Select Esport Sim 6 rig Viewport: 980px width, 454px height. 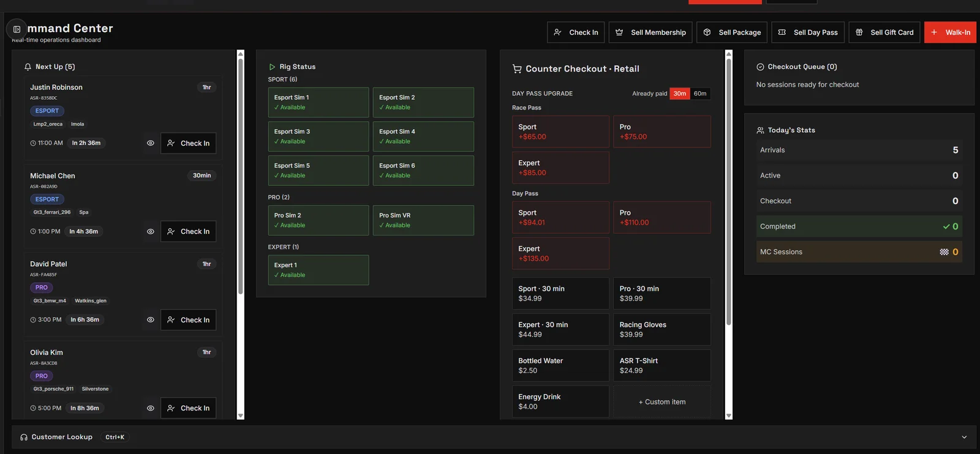click(x=423, y=171)
